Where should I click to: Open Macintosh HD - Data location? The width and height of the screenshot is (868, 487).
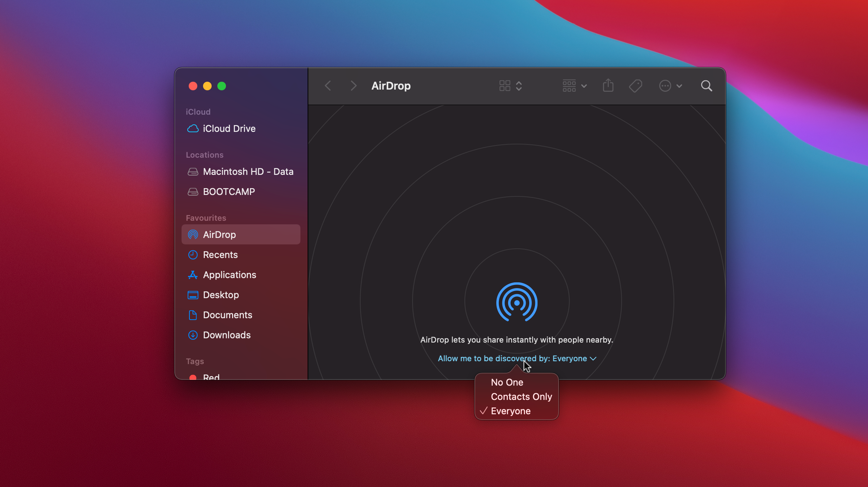click(241, 172)
